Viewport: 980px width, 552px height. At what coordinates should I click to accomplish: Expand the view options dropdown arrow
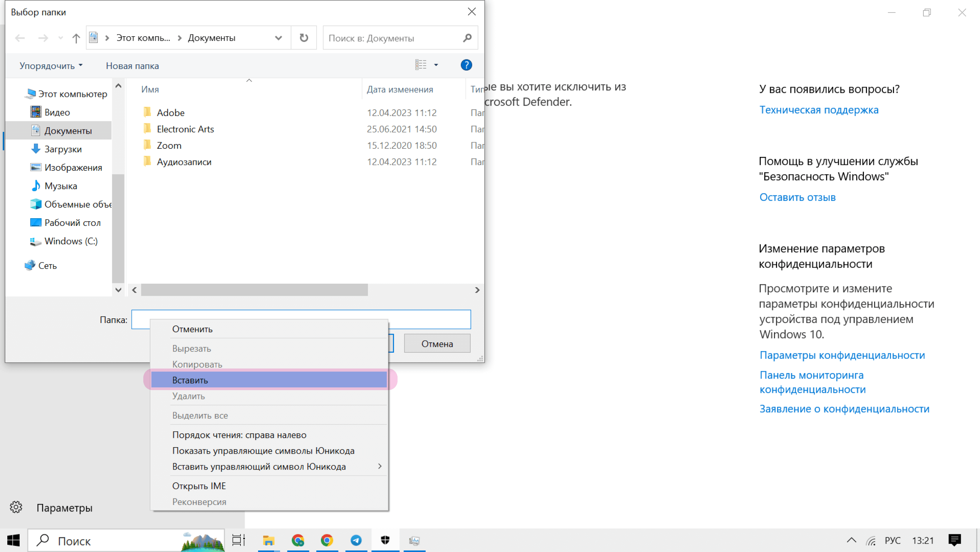pyautogui.click(x=436, y=65)
